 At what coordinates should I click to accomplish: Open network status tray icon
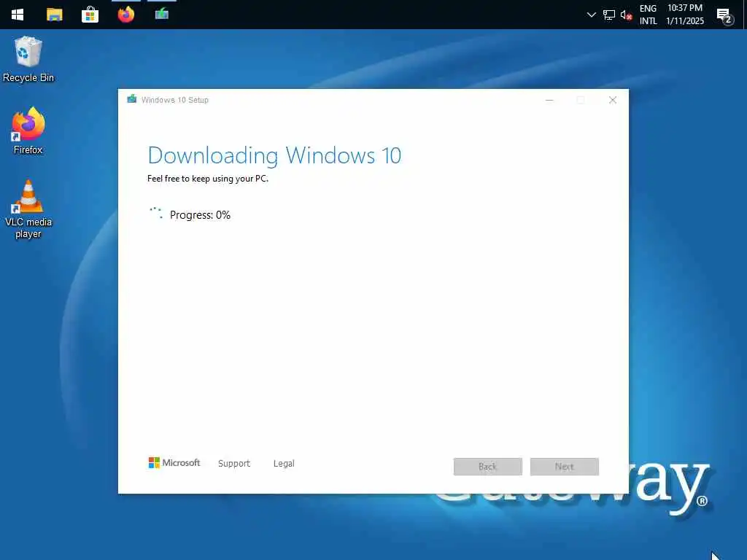pos(609,15)
